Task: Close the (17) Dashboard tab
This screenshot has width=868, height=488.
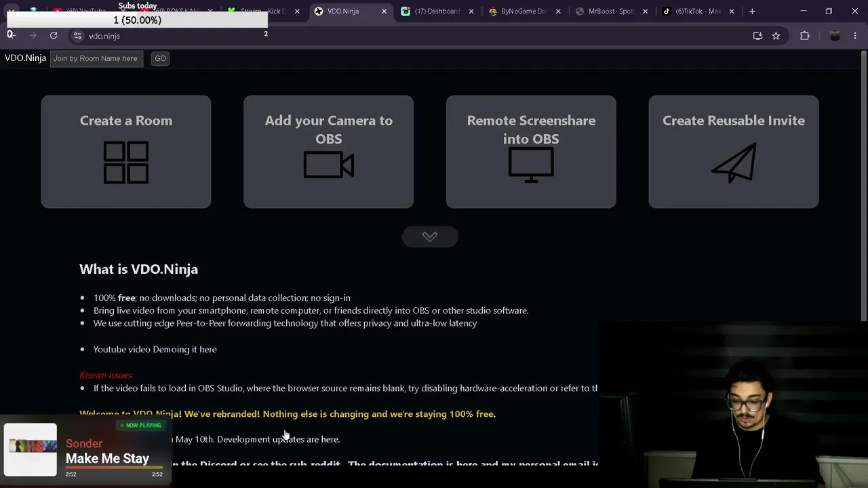Action: (471, 12)
